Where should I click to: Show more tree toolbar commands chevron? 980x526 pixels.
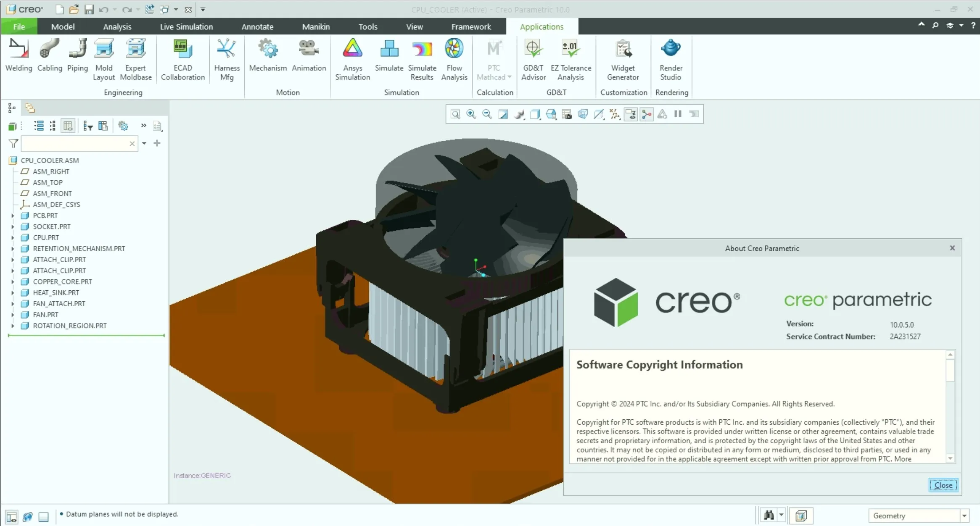click(x=143, y=125)
